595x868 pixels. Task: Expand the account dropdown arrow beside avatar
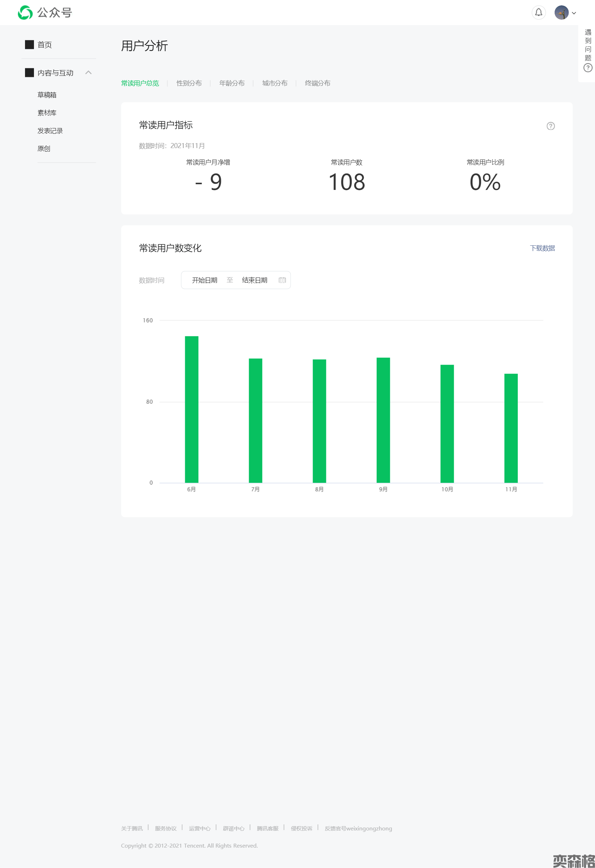pyautogui.click(x=574, y=13)
